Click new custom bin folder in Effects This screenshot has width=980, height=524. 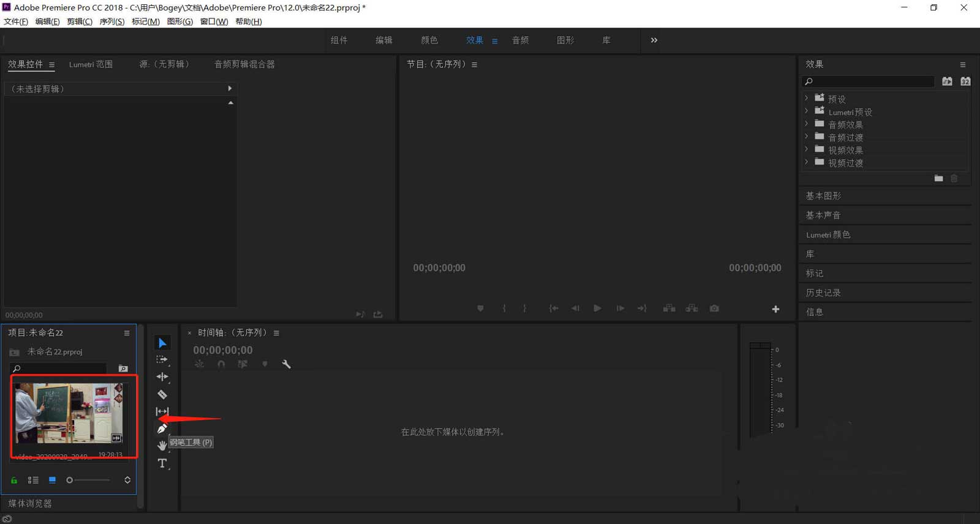coord(938,179)
